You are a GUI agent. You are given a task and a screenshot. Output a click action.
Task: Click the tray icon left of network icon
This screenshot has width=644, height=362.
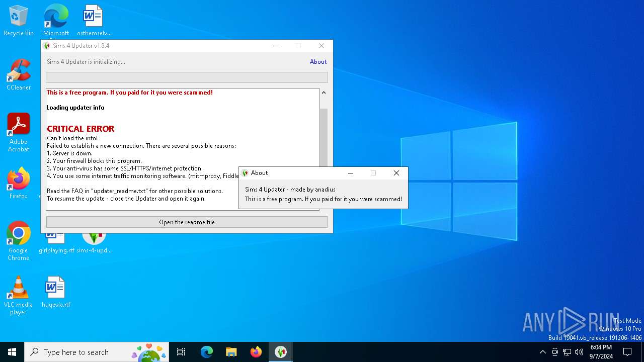[555, 352]
